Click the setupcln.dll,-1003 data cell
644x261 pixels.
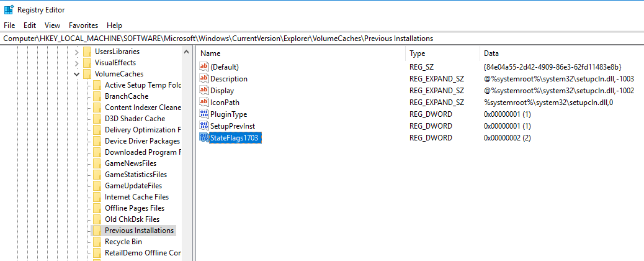pyautogui.click(x=559, y=79)
